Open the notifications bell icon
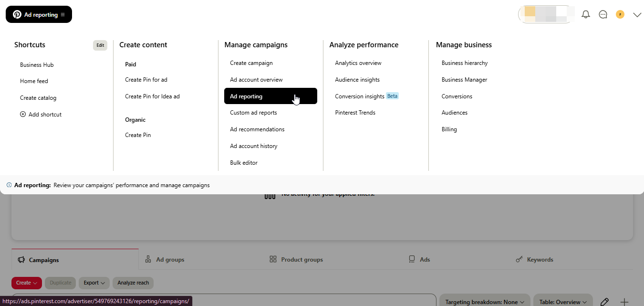 point(586,15)
